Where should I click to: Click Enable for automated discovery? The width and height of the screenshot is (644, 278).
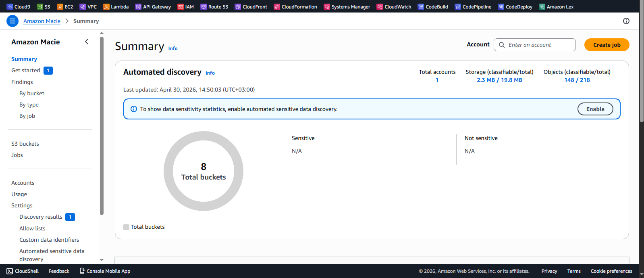coord(595,109)
